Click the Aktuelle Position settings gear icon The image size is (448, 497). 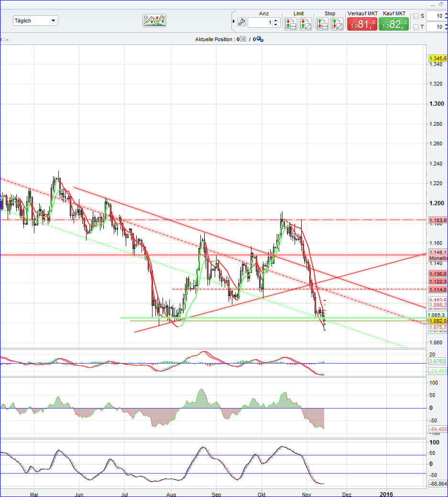point(259,39)
